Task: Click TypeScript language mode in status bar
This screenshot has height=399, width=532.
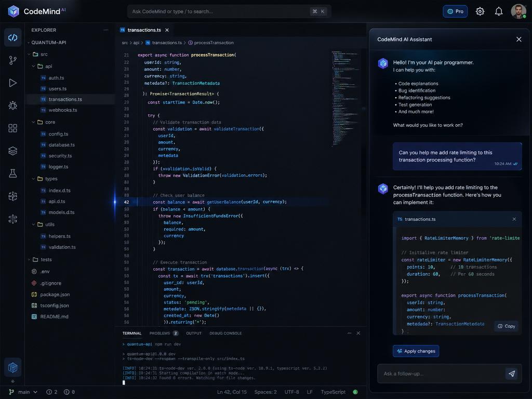Action: tap(333, 392)
